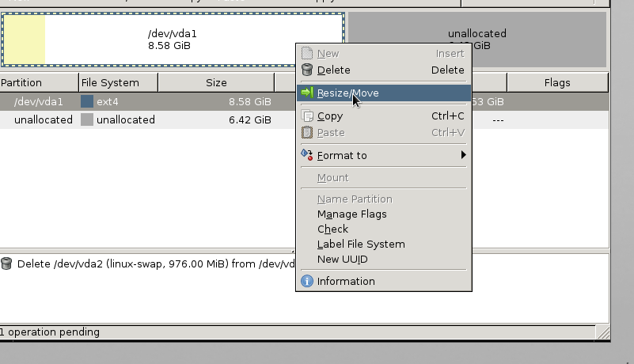The image size is (634, 364).
Task: Click the Resize/Move green arrow icon
Action: click(x=307, y=93)
